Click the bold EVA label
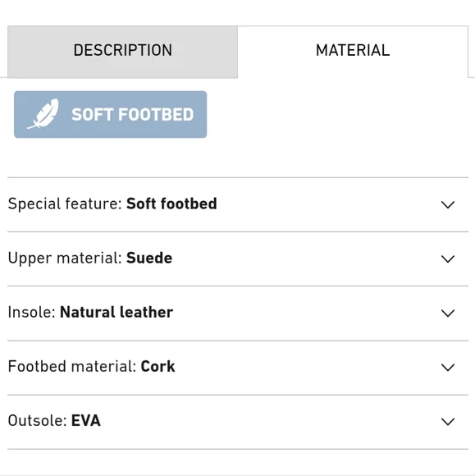475x476 pixels. pos(85,421)
